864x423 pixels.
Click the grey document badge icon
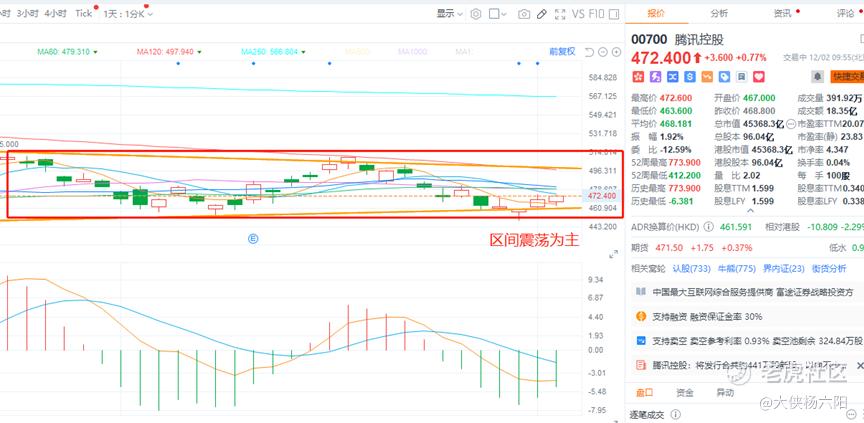[x=742, y=77]
